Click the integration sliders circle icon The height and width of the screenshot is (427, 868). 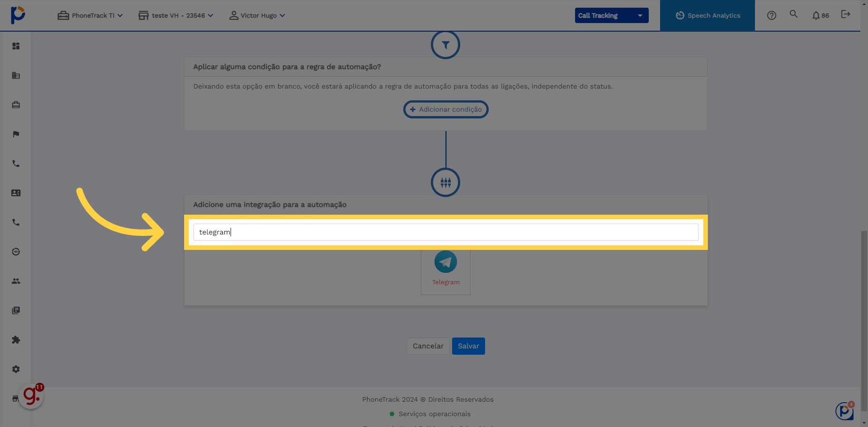445,183
